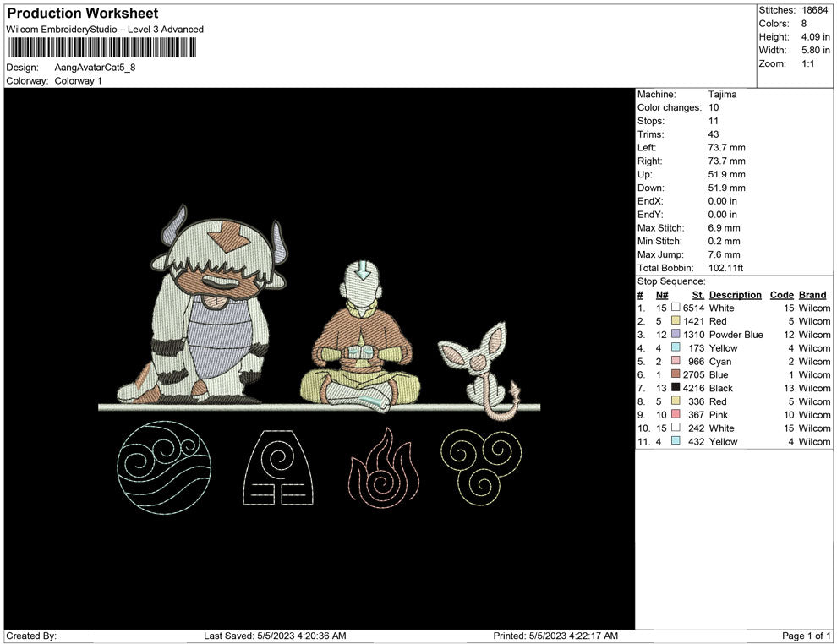837x644 pixels.
Task: Click the Colorway 1 value
Action: [78, 80]
